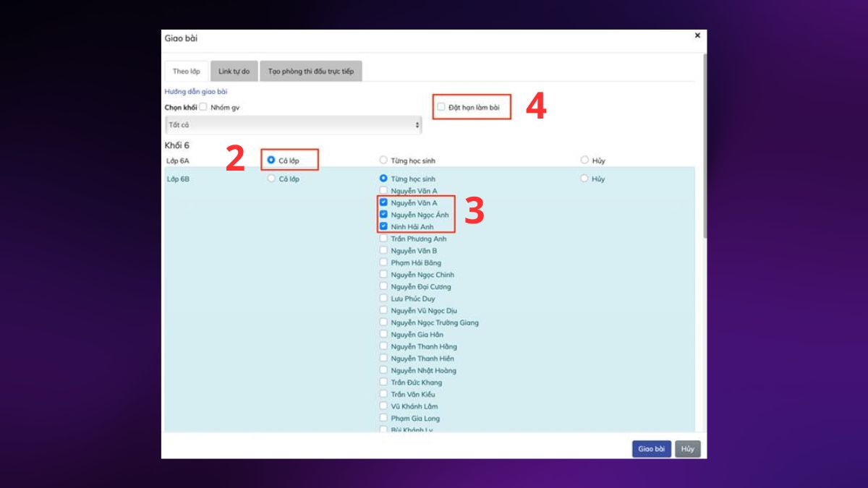This screenshot has height=488, width=868.
Task: Click the blue Giao bài button
Action: click(652, 449)
